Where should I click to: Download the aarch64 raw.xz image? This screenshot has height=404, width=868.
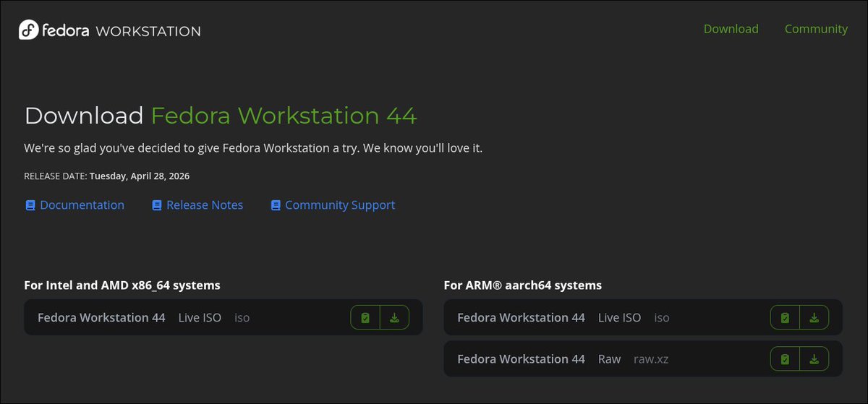(814, 358)
